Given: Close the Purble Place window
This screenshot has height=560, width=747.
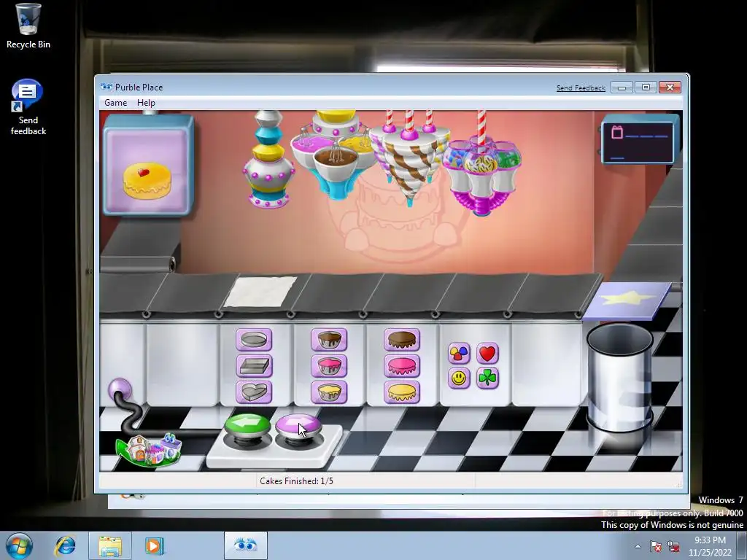Looking at the screenshot, I should click(x=670, y=87).
